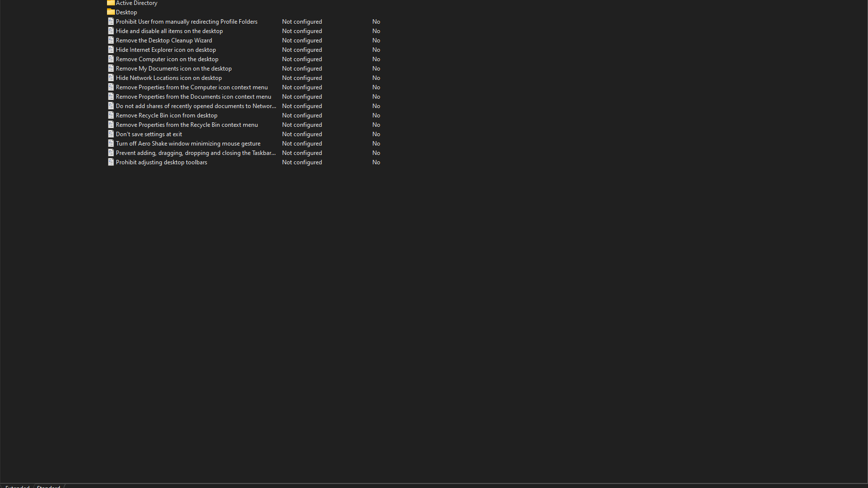Screen dimensions: 868x488
Task: Select the Hide Network Locations icon on desktop policy
Action: coord(169,77)
